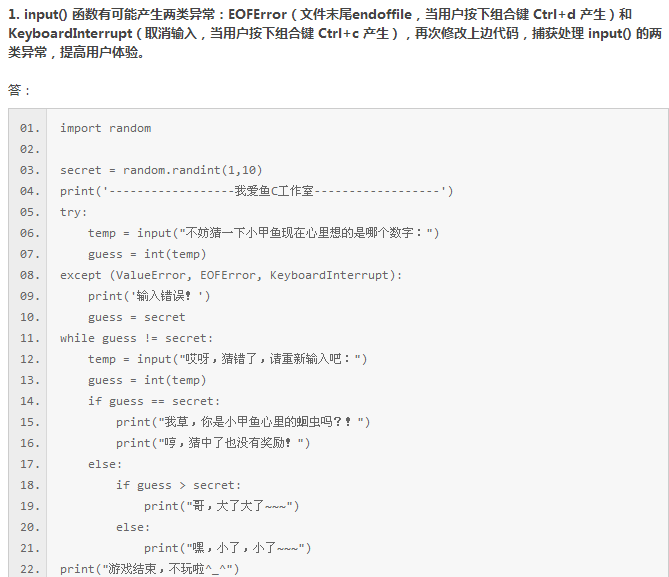Click the 'guess = secret' line
Screen dimensions: 669x577
(137, 317)
